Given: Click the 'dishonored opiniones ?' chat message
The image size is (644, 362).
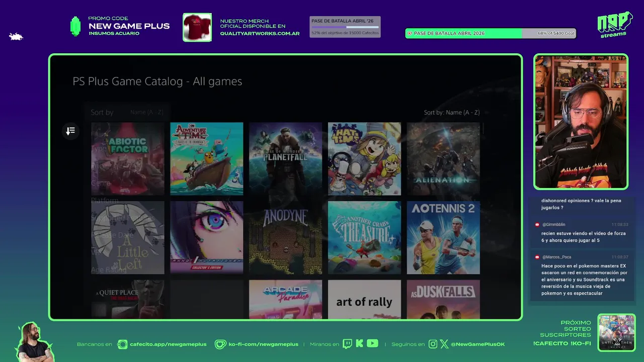Looking at the screenshot, I should pos(581,204).
